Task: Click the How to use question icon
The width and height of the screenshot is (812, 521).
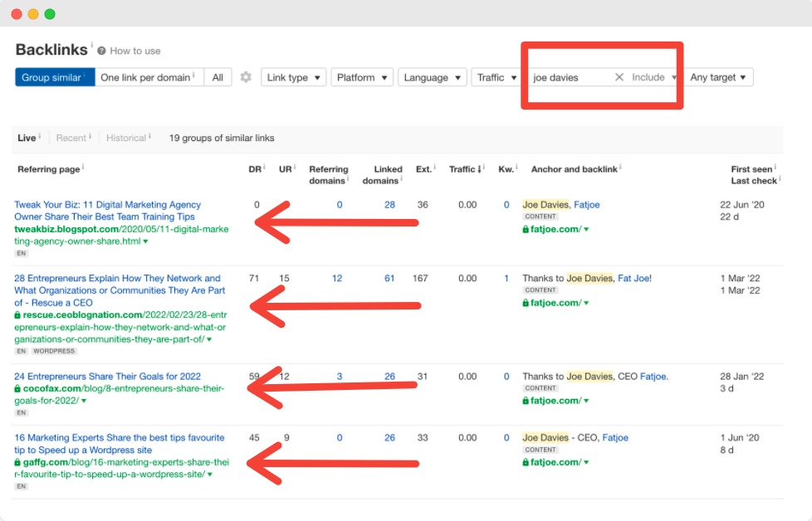Action: [x=101, y=51]
